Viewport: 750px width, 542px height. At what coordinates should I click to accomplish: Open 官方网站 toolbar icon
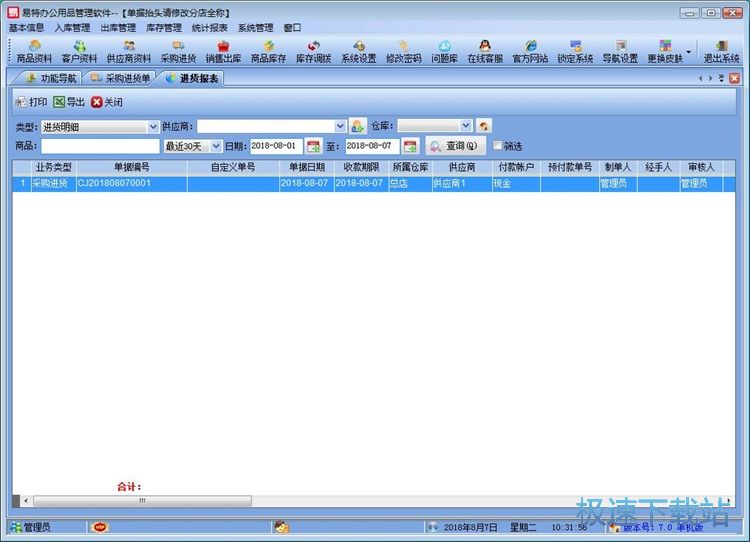(x=530, y=52)
